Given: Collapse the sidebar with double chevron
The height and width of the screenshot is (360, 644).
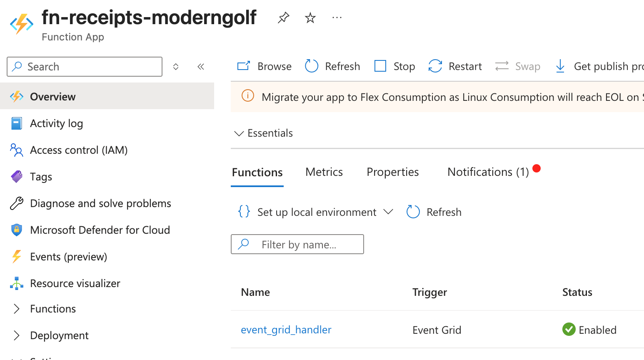Looking at the screenshot, I should coord(201,67).
